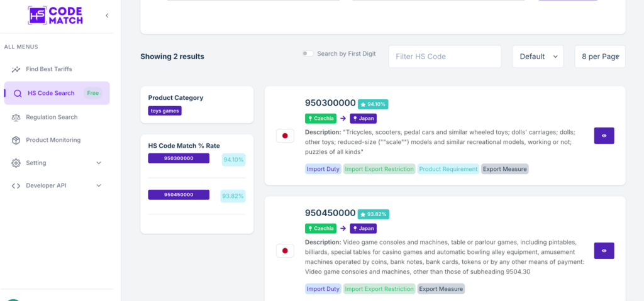Viewport: 644px width, 301px height.
Task: View details of 950450000 with eye button
Action: [604, 251]
